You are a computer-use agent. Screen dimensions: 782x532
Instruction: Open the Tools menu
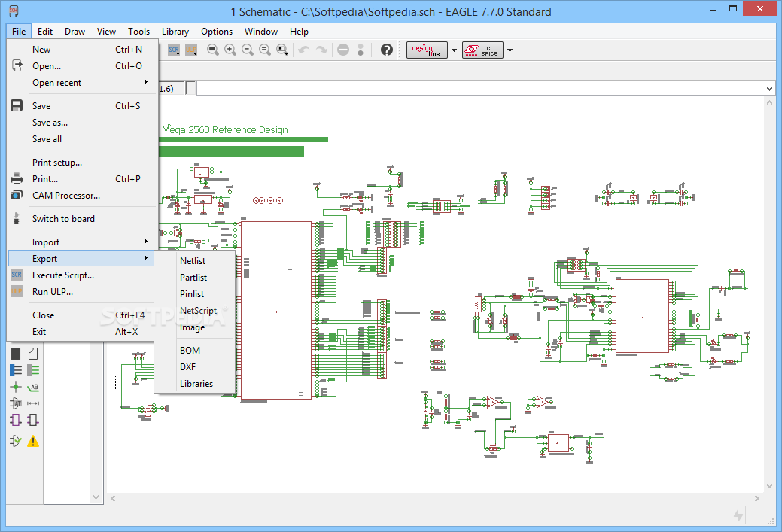(x=138, y=32)
